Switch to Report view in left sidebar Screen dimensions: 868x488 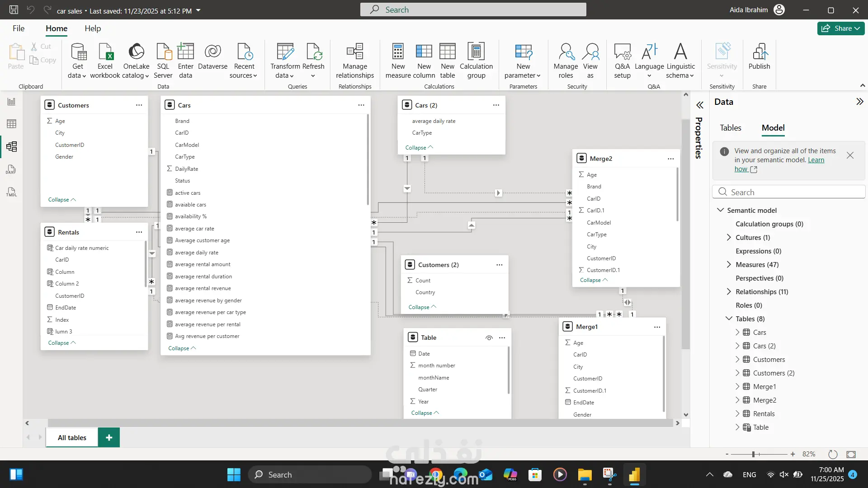[11, 102]
